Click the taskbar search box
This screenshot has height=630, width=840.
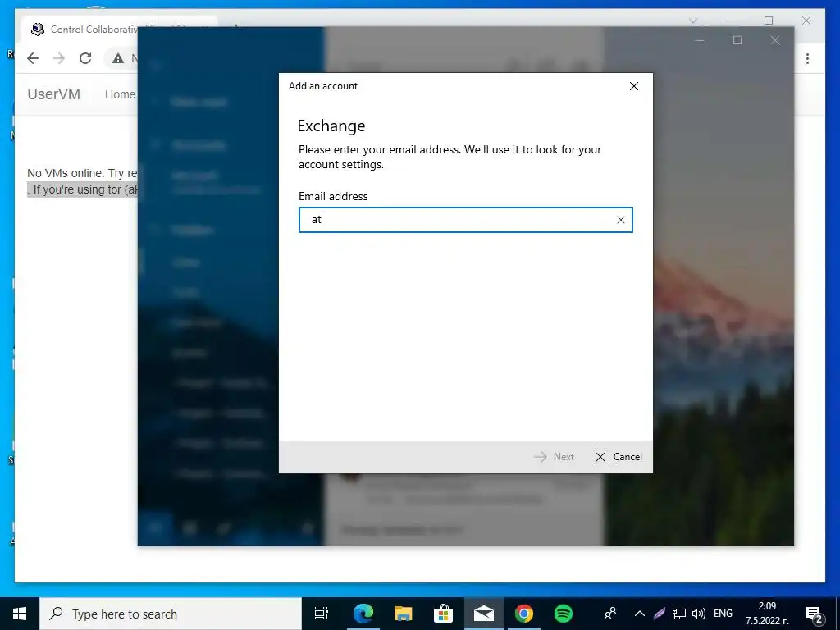171,614
